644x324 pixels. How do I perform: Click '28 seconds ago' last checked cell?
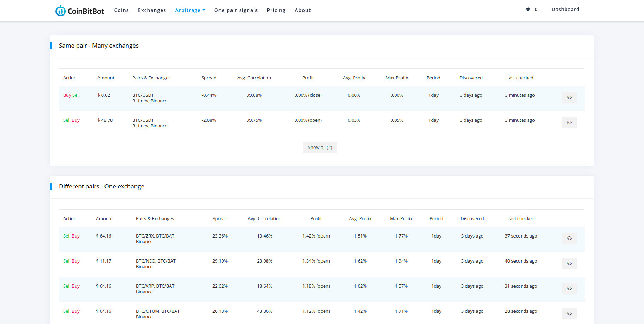point(521,311)
